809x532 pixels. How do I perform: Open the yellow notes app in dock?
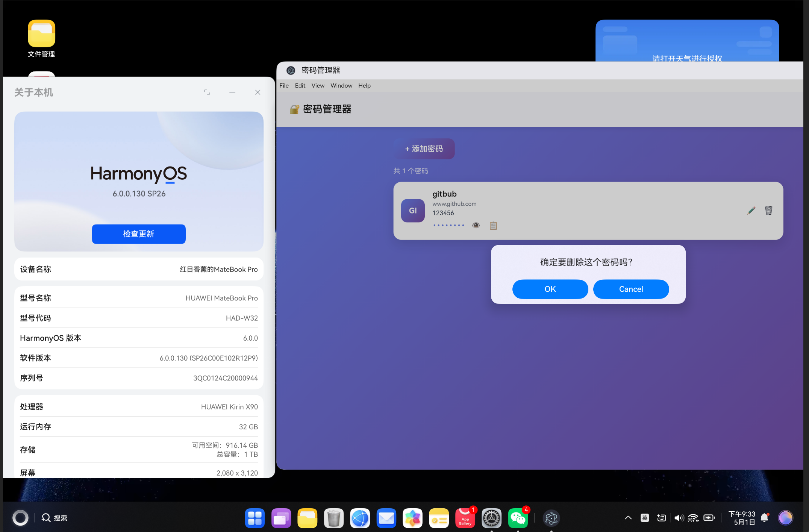point(439,518)
